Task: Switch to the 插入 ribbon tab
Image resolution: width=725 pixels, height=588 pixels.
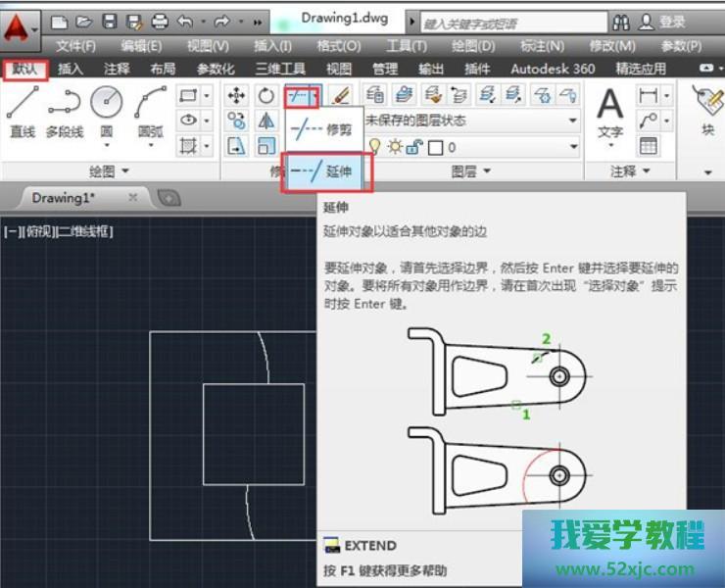Action: point(71,69)
